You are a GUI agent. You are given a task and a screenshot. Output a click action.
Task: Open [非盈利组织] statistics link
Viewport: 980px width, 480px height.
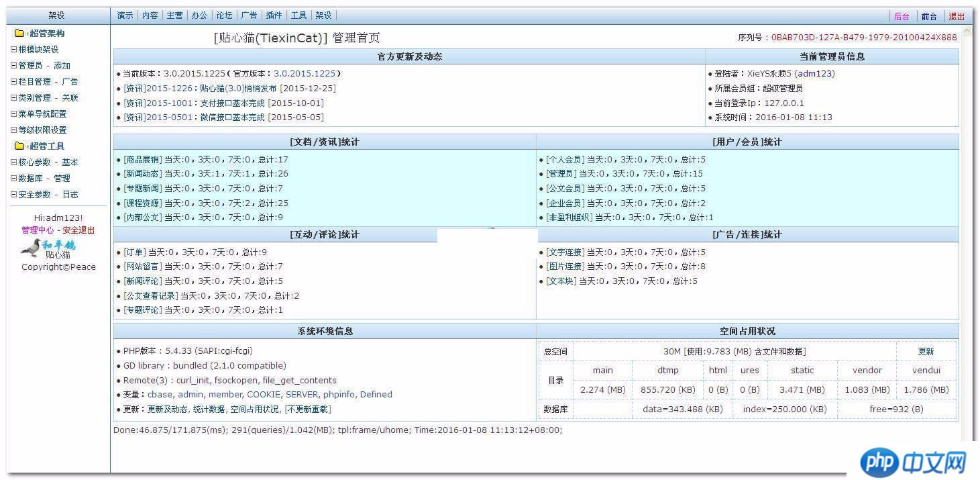tap(569, 218)
